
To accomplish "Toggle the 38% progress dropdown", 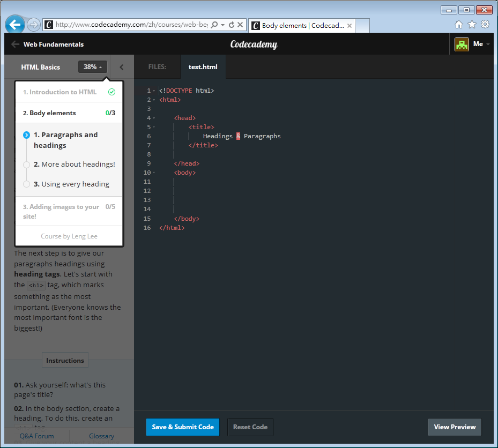I will tap(92, 67).
